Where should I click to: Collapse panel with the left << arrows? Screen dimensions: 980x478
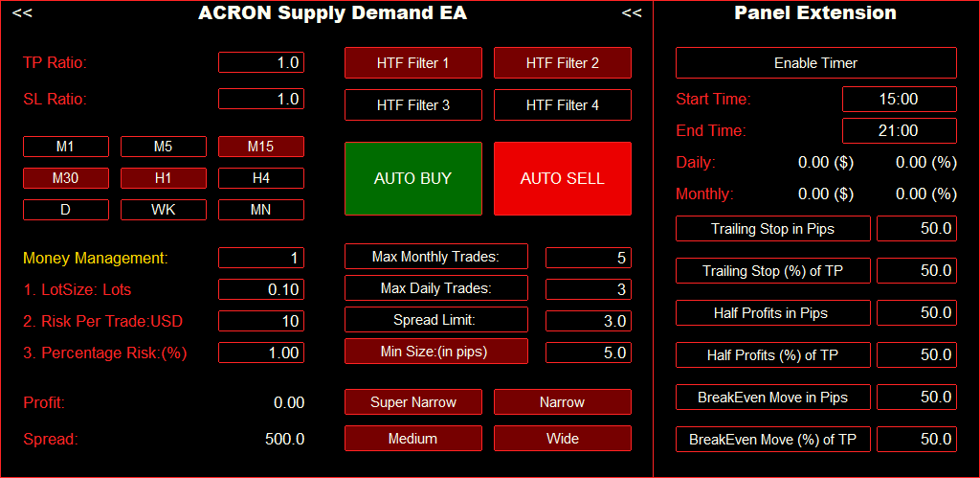pos(23,12)
